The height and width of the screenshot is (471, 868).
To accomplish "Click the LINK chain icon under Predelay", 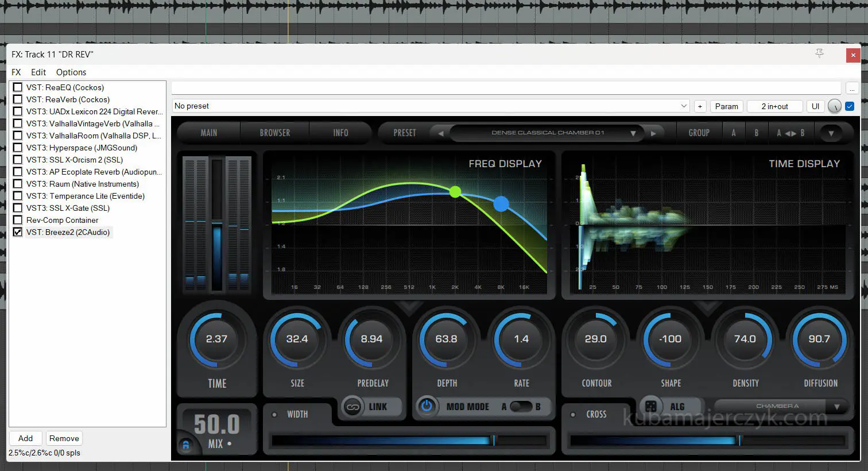I will [x=353, y=407].
